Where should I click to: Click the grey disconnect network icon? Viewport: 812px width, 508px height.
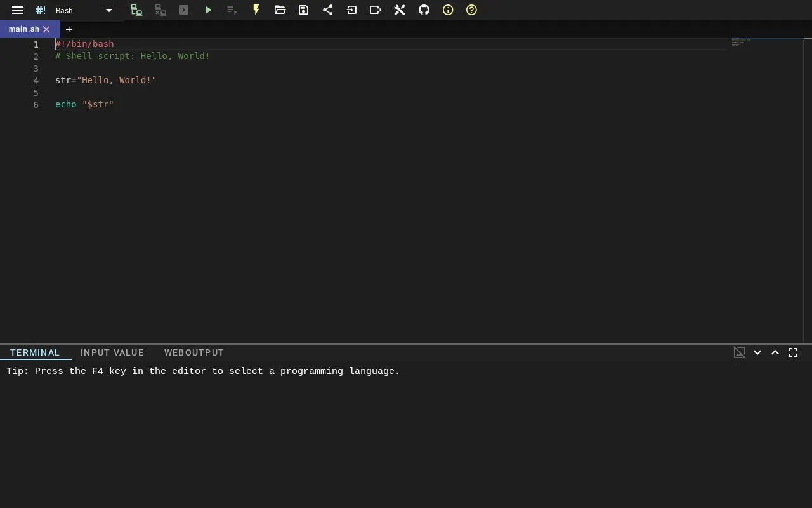[160, 10]
